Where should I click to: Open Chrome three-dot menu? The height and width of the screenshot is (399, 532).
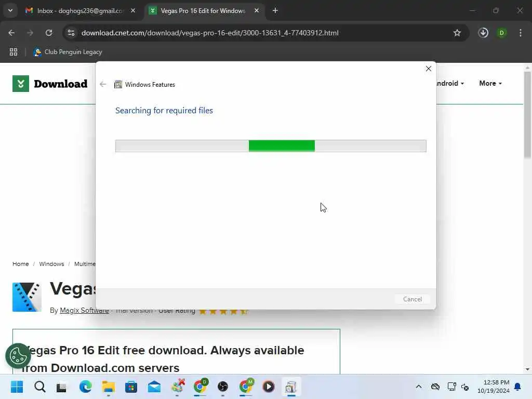(521, 33)
